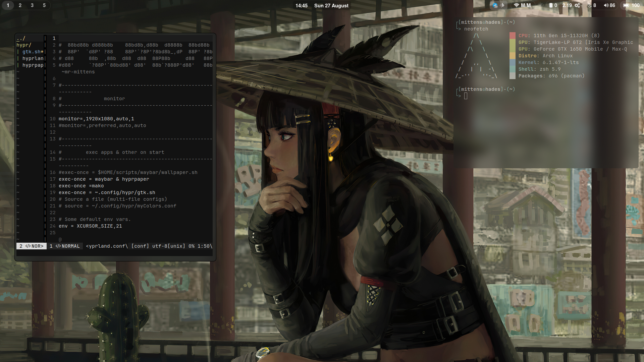Open the qBittorrent tray icon
This screenshot has height=362, width=644.
click(502, 5)
